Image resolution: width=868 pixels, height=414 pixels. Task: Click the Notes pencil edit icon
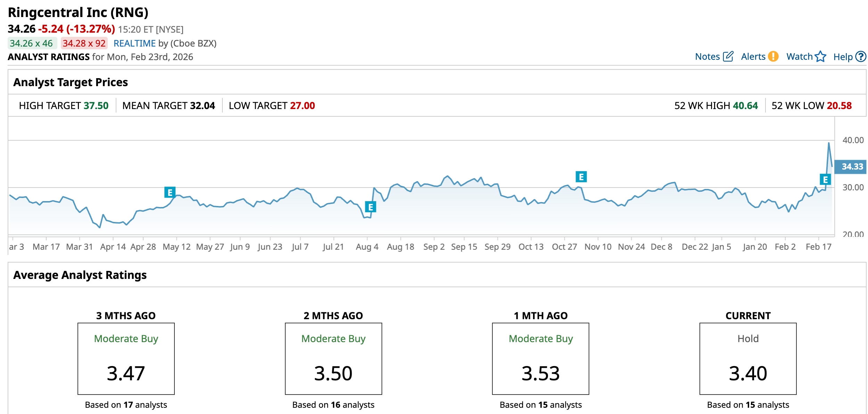click(728, 57)
